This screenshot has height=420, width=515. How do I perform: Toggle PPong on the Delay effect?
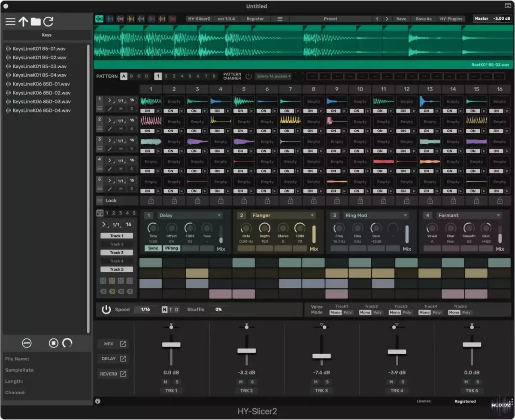tap(171, 248)
